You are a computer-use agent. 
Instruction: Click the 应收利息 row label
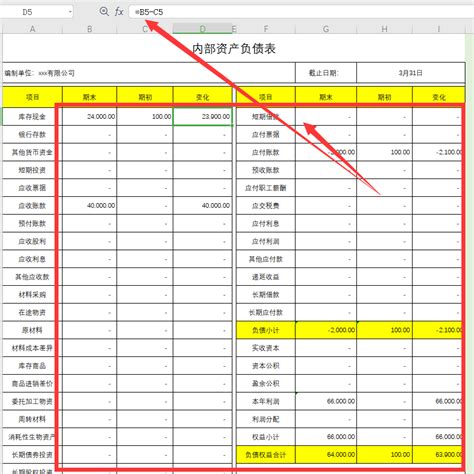[x=32, y=259]
